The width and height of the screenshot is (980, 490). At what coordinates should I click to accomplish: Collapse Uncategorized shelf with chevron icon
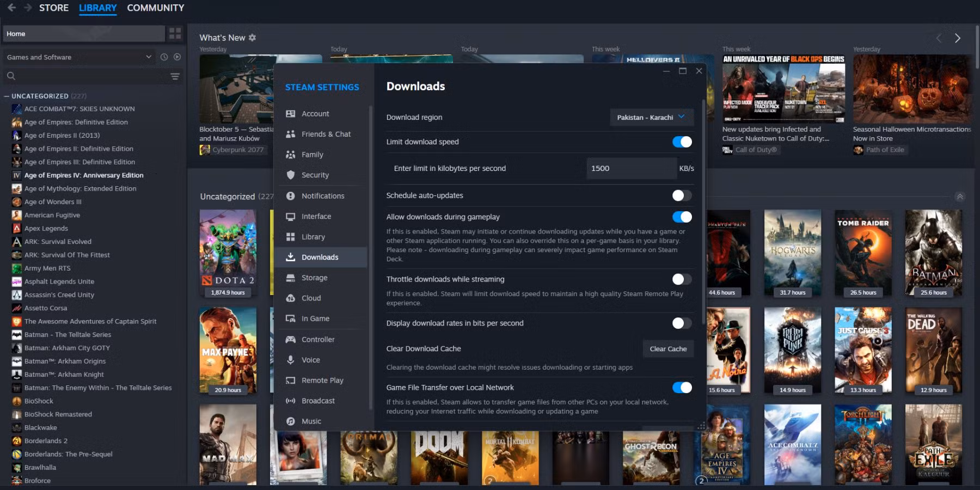point(959,197)
